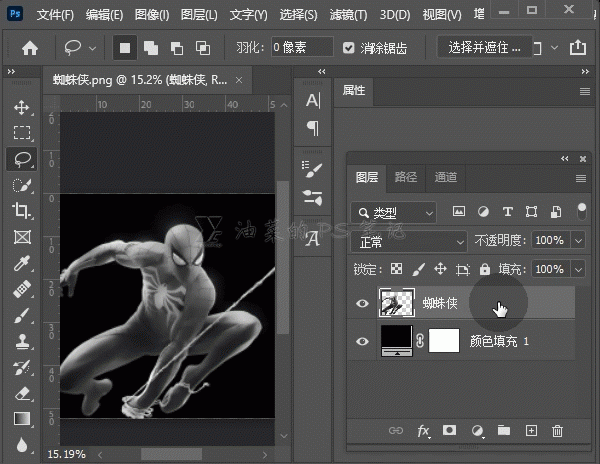Select the History Brush tool

point(22,367)
